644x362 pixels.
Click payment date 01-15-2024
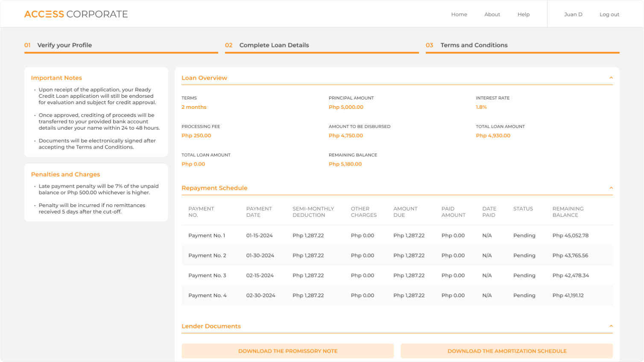[x=259, y=236]
